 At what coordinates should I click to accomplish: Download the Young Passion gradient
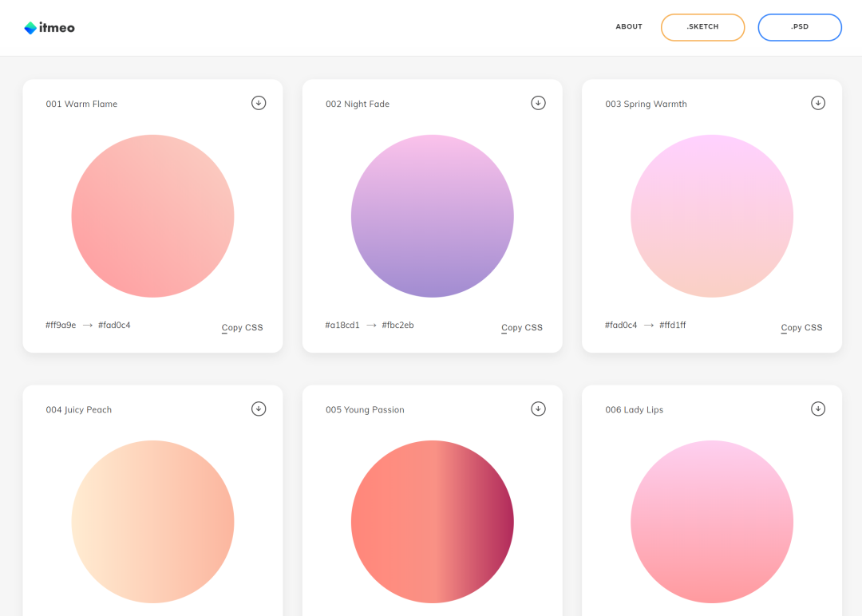click(x=538, y=409)
